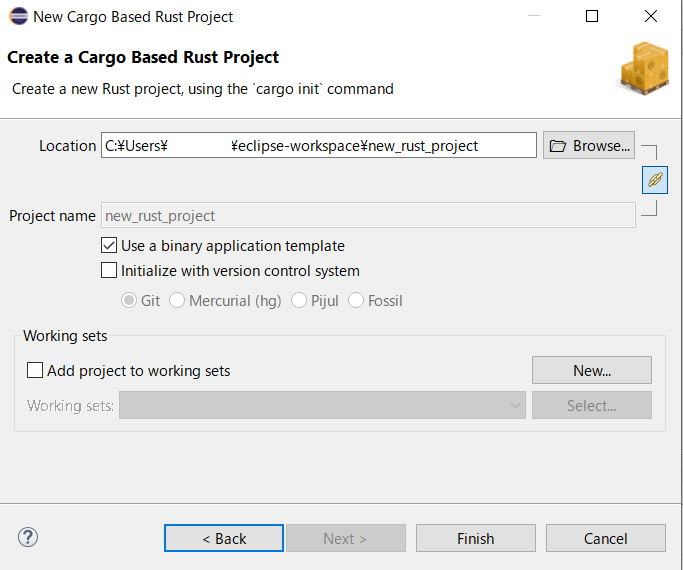Maximize the wizard dialog window

(592, 17)
